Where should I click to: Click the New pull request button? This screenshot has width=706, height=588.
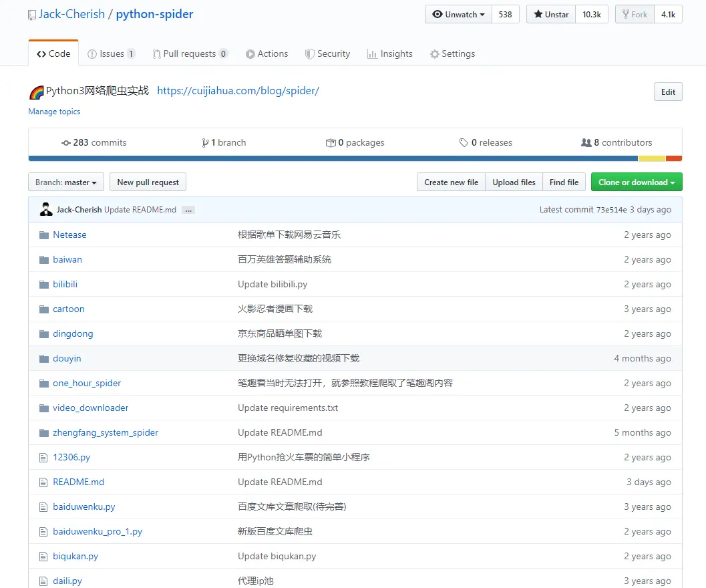[148, 182]
